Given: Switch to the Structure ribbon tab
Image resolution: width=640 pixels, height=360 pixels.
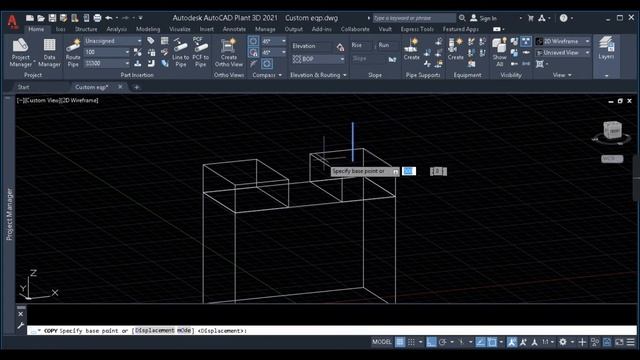Looking at the screenshot, I should point(86,29).
